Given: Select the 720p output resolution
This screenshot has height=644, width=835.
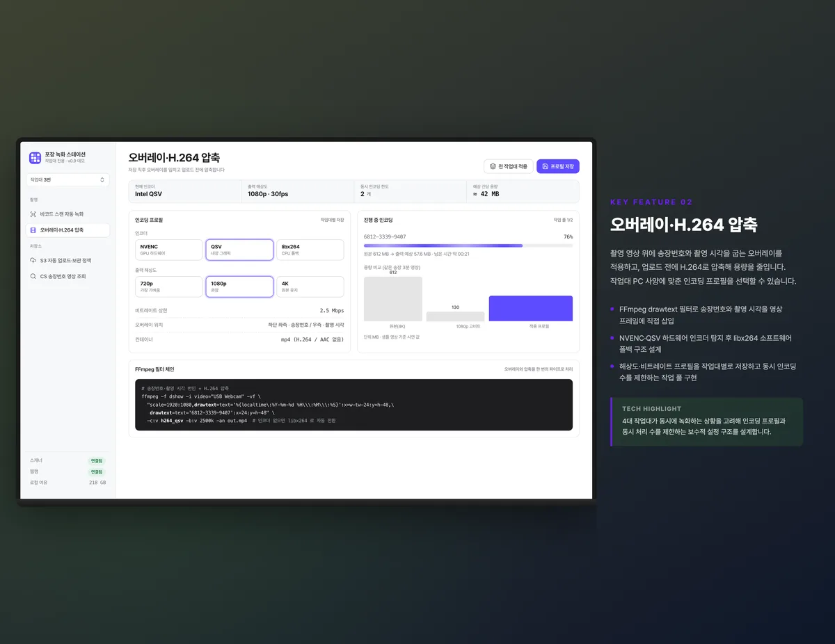Looking at the screenshot, I should pyautogui.click(x=169, y=287).
